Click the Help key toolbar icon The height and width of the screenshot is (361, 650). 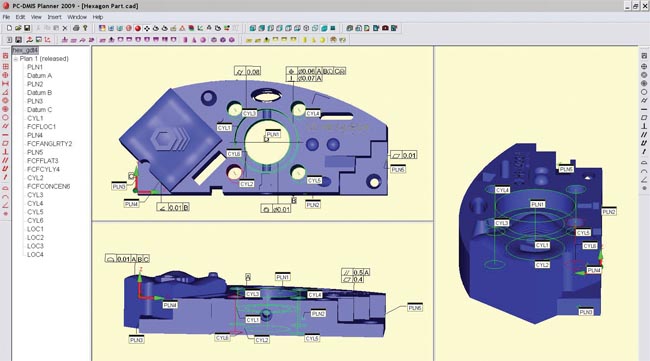pyautogui.click(x=85, y=28)
